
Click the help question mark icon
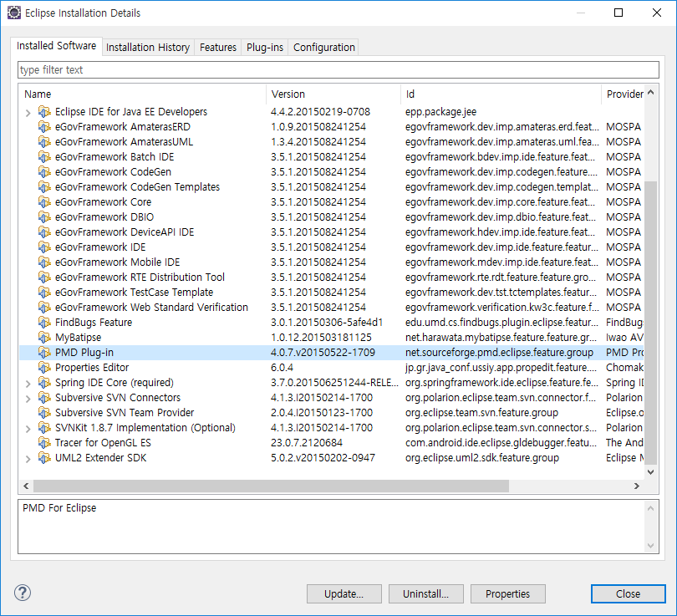pos(23,593)
